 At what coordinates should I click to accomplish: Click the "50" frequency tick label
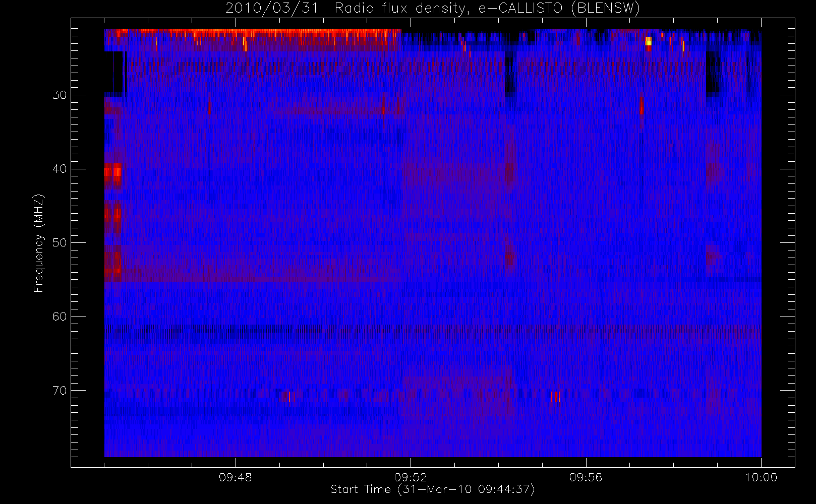click(60, 243)
